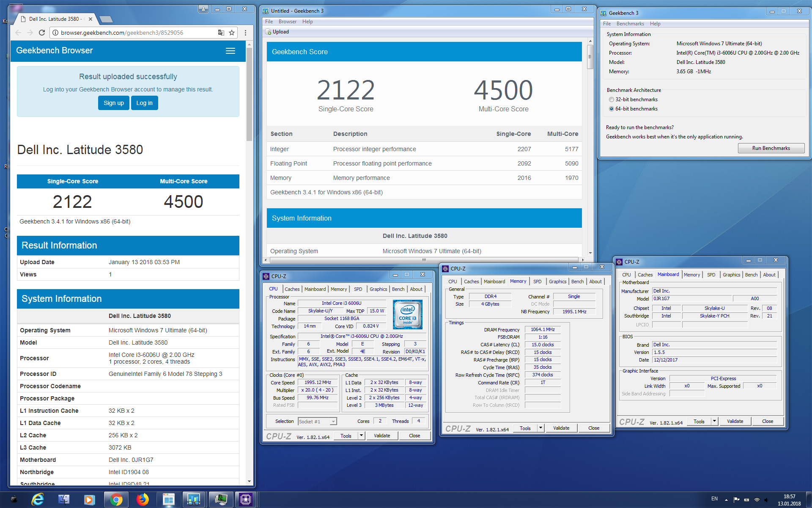Click Log in on Geekbench Browser
Screen dimensions: 812x508
coord(144,103)
